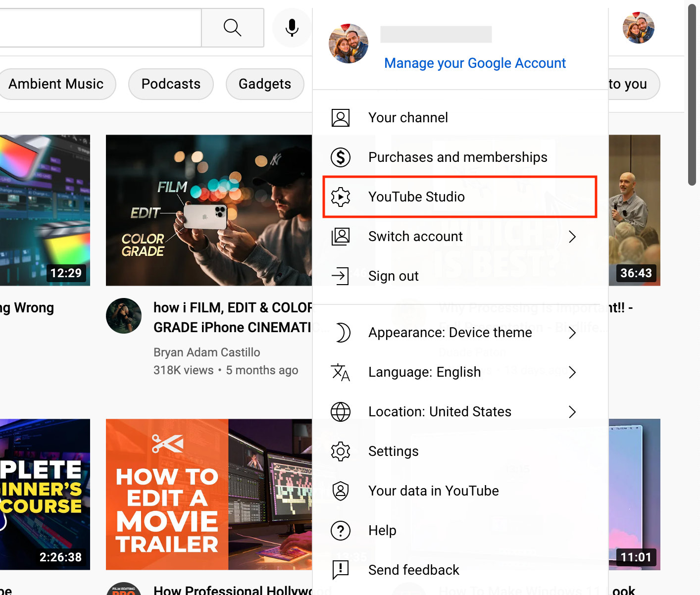Click the Send feedback exclamation icon
This screenshot has height=595, width=700.
[341, 570]
